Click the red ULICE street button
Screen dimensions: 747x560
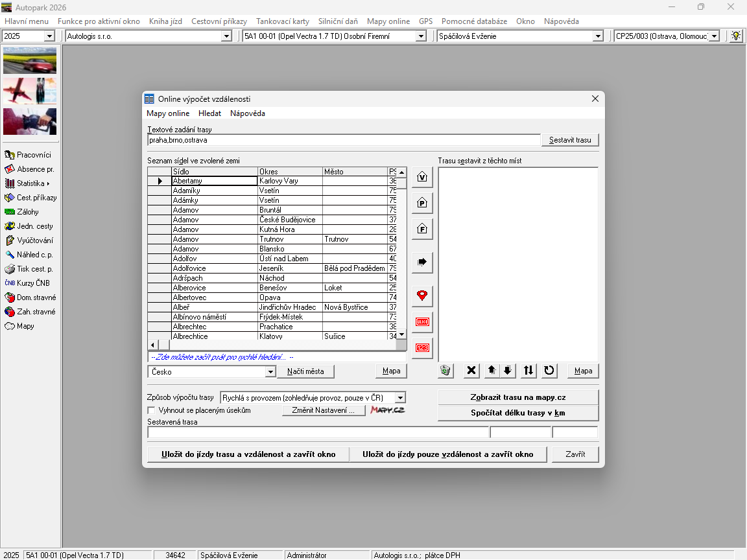(x=422, y=322)
